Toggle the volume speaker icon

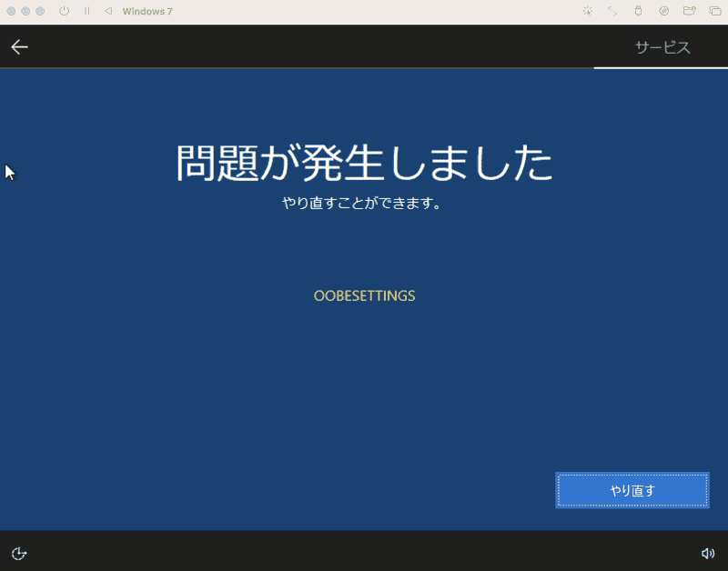coord(708,553)
